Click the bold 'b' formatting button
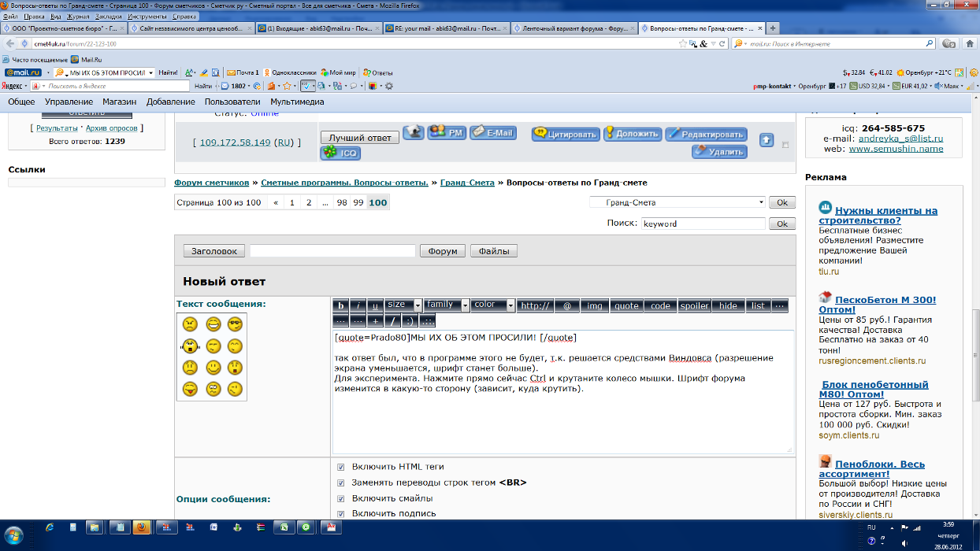 click(341, 305)
